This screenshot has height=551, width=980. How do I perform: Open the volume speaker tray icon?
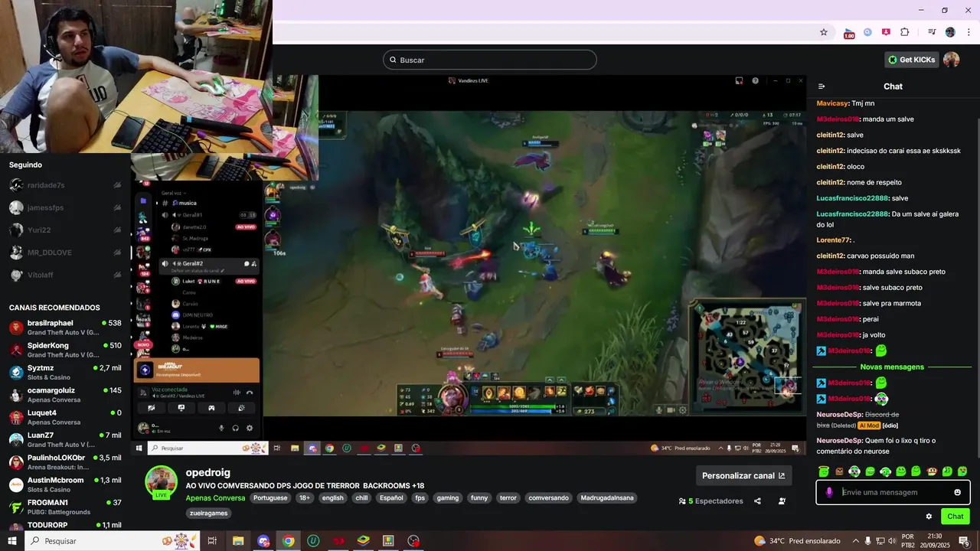pyautogui.click(x=891, y=541)
